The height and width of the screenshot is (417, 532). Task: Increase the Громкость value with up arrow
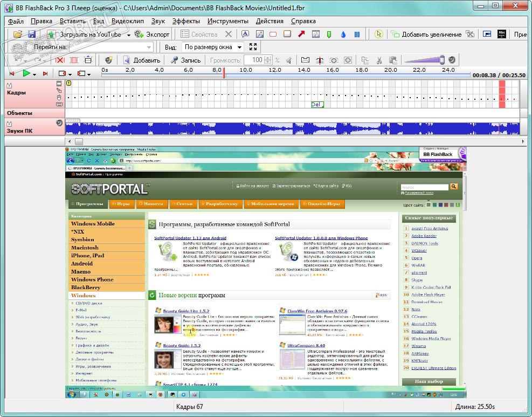tap(268, 58)
